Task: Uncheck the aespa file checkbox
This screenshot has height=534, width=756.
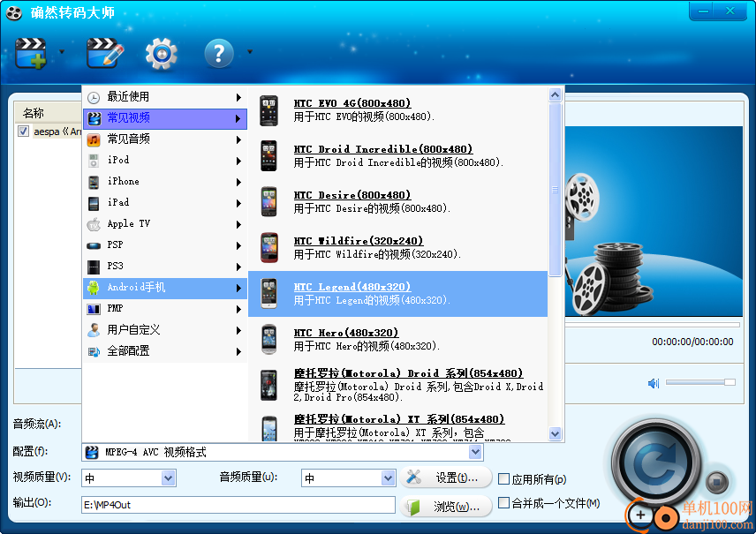Action: [x=23, y=132]
